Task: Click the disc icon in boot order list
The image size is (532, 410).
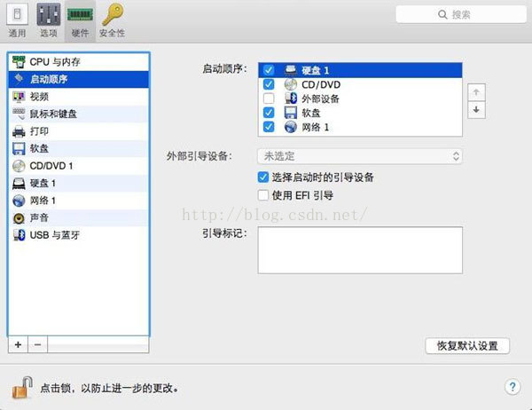Action: pos(291,84)
